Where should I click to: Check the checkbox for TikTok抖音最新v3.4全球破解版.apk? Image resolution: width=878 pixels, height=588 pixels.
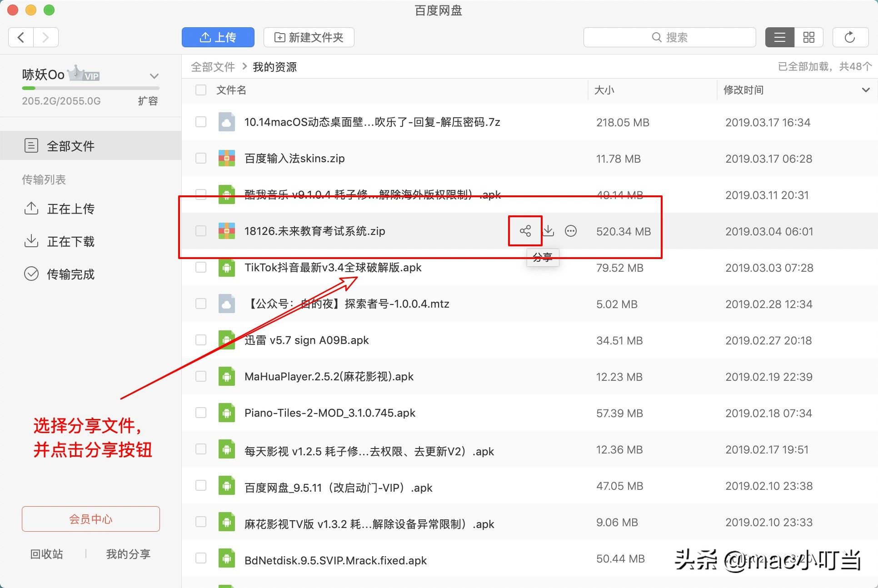click(200, 268)
